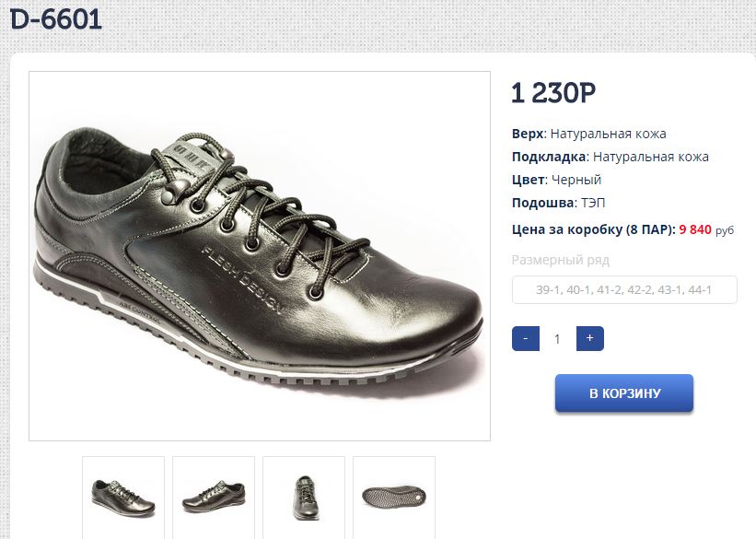The width and height of the screenshot is (756, 539).
Task: Click the minus quantity button
Action: pos(525,338)
